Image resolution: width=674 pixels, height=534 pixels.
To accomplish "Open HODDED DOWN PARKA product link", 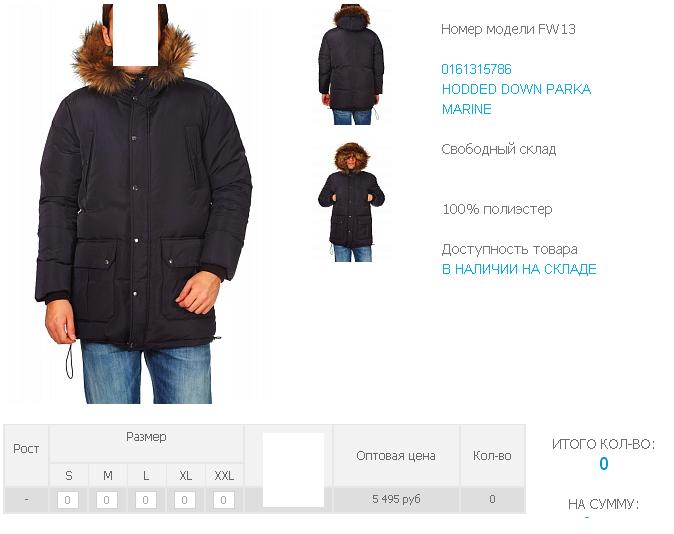I will point(516,89).
